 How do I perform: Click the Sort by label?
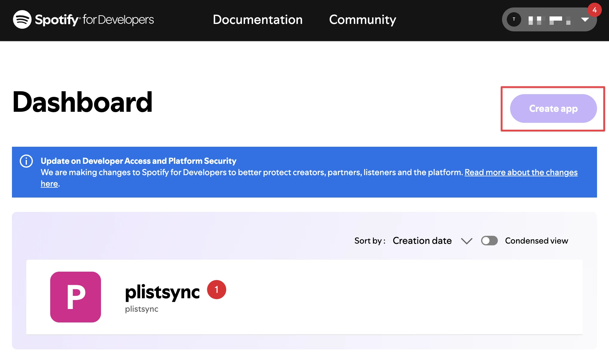pyautogui.click(x=370, y=241)
